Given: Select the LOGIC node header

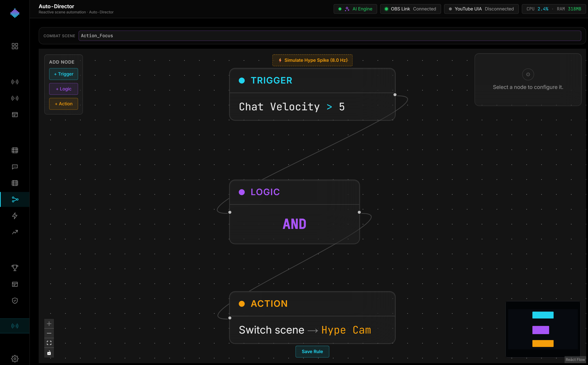Looking at the screenshot, I should click(x=294, y=192).
